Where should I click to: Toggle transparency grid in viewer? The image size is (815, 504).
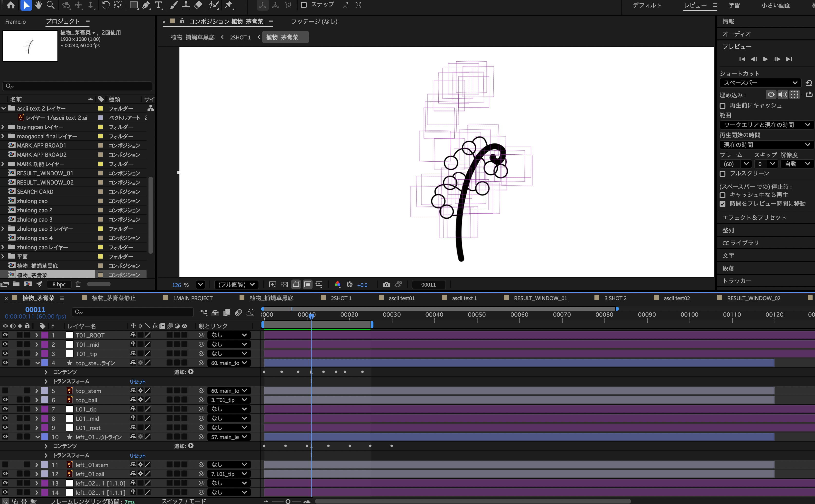click(284, 285)
